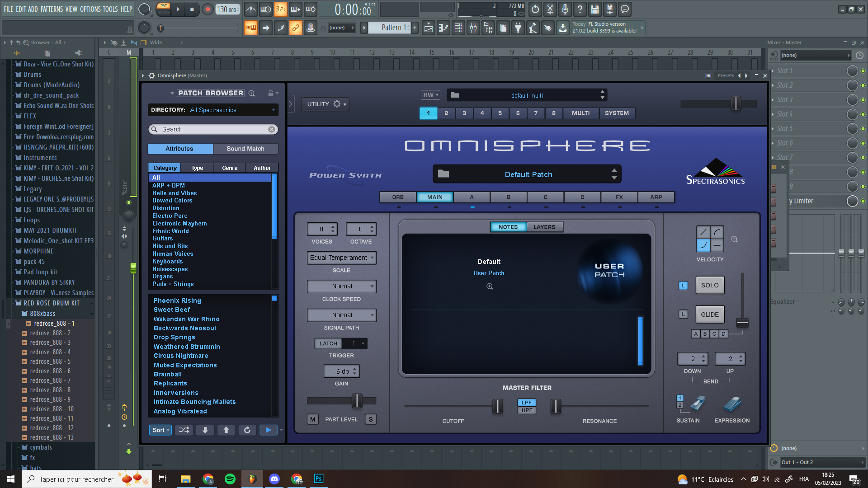Expand the DIRECTORY All Spectrasonics dropdown

(x=213, y=110)
